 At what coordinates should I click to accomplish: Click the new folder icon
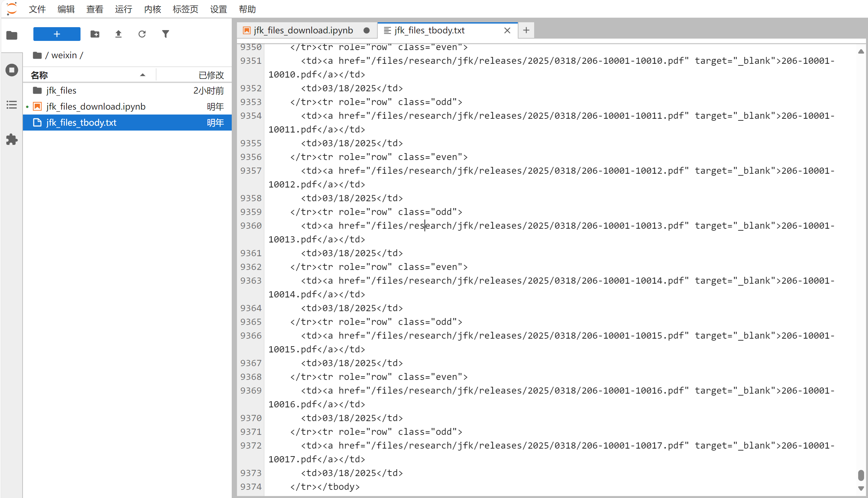click(95, 34)
